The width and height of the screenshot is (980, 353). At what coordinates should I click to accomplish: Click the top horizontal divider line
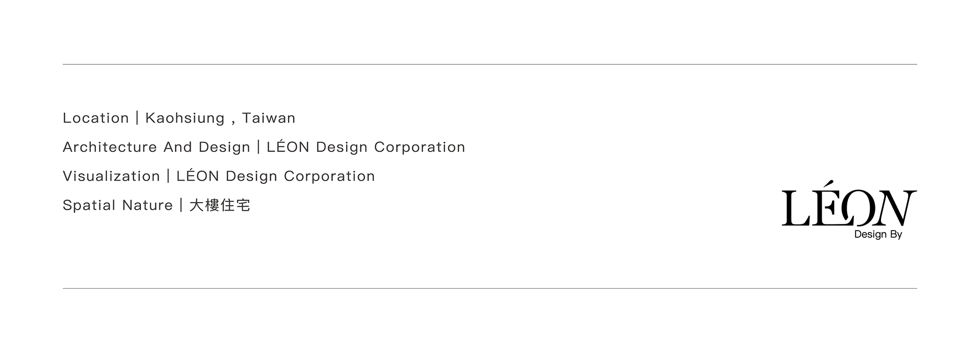pyautogui.click(x=489, y=64)
